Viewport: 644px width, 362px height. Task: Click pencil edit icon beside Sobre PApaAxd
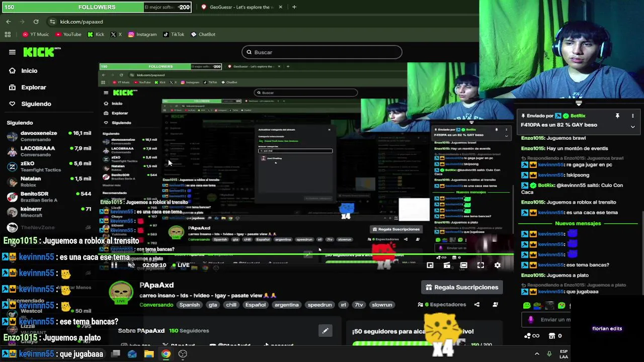coord(325,330)
